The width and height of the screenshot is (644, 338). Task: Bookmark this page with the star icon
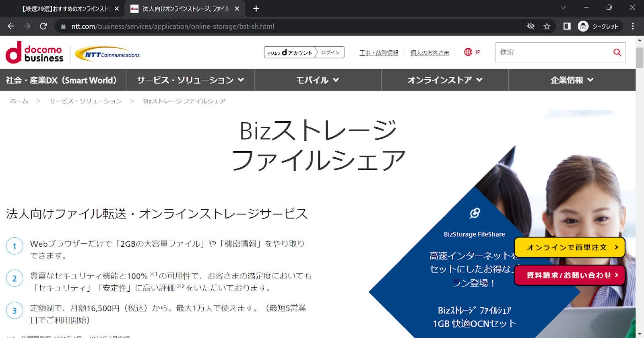pyautogui.click(x=547, y=26)
